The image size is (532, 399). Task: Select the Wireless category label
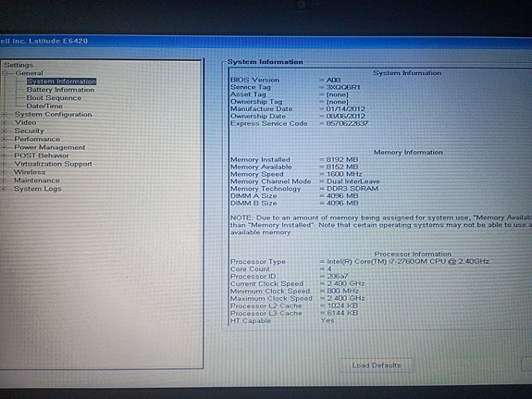pos(30,172)
